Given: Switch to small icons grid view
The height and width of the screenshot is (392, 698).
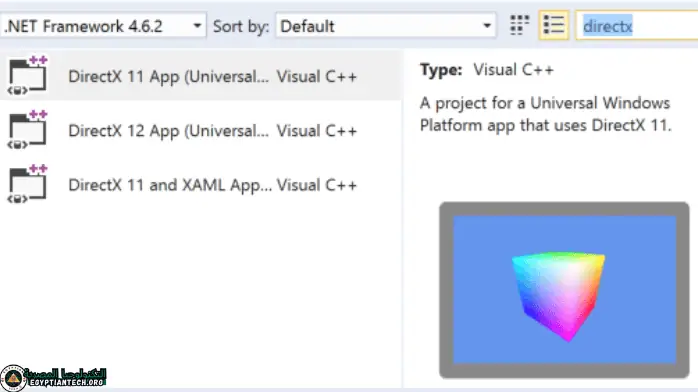Looking at the screenshot, I should click(519, 25).
